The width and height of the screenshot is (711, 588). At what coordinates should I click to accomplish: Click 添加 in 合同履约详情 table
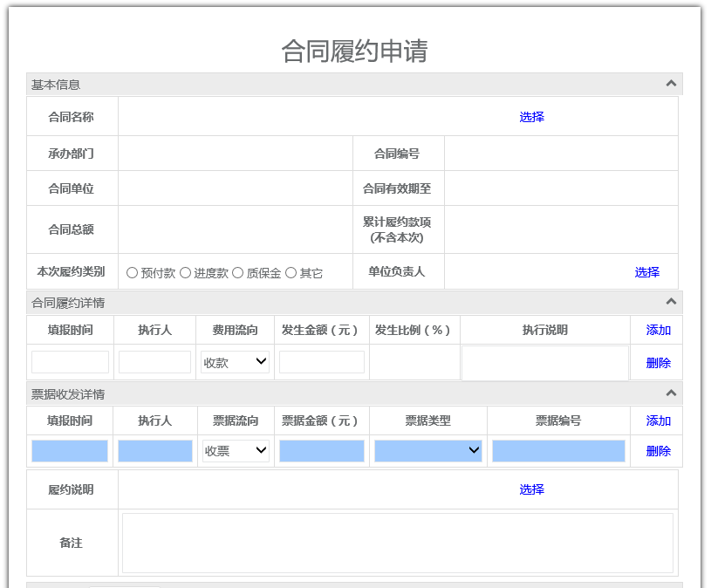pyautogui.click(x=658, y=330)
